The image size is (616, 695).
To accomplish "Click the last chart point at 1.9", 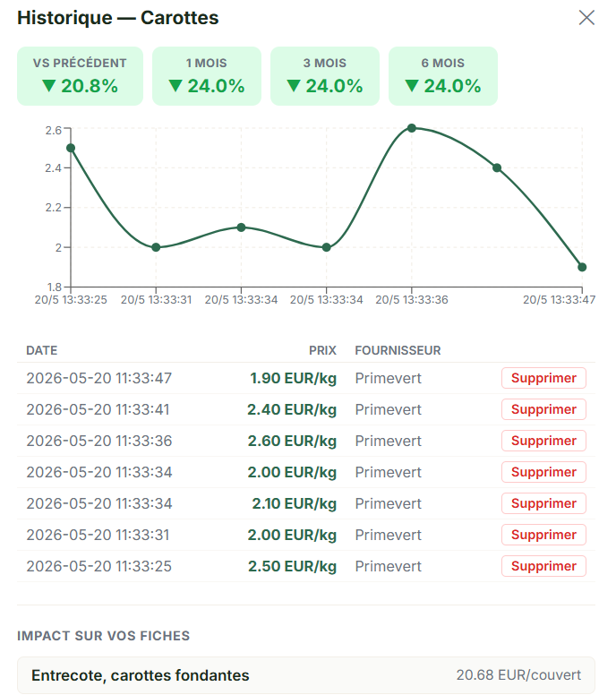I will click(x=582, y=267).
